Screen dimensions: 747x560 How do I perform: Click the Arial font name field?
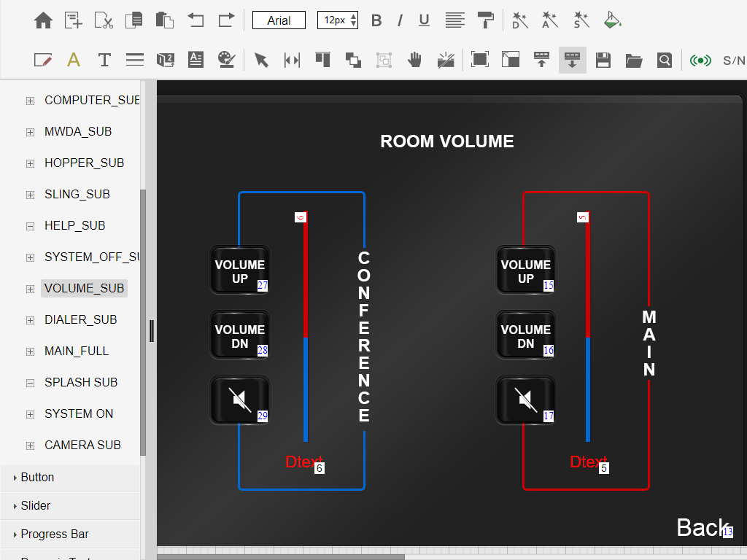tap(279, 20)
